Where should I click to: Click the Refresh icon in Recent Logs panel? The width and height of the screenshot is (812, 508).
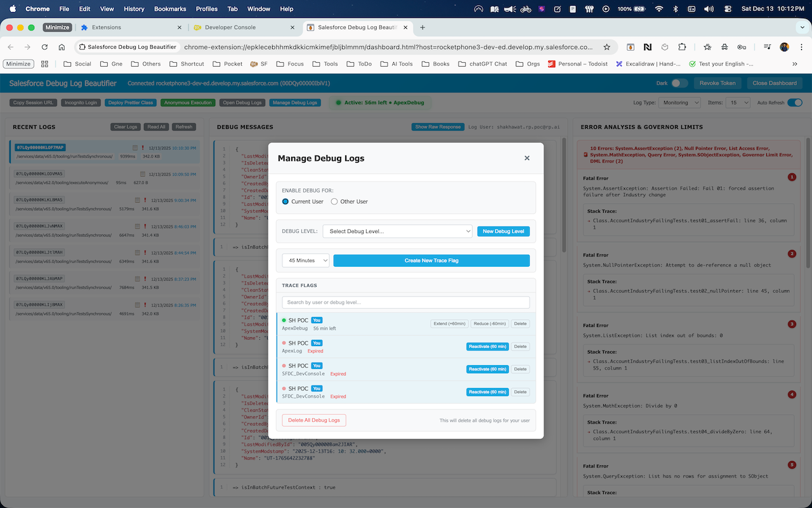click(183, 126)
